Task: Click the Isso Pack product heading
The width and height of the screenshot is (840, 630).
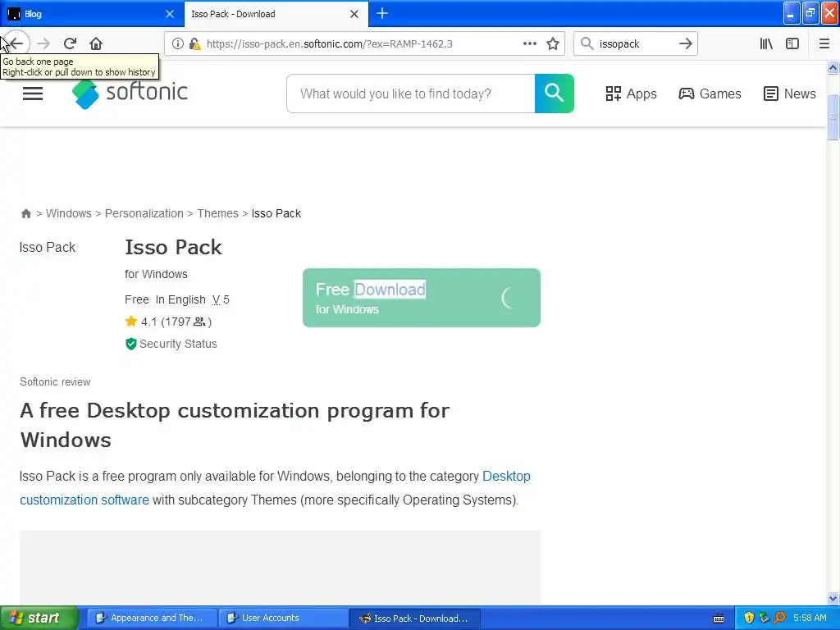Action: (174, 247)
